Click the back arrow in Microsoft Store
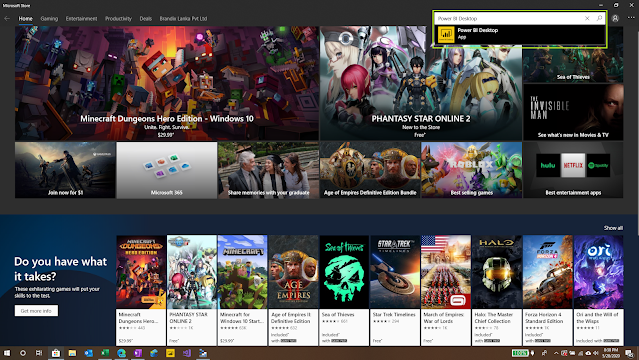The image size is (639, 360). pyautogui.click(x=7, y=18)
